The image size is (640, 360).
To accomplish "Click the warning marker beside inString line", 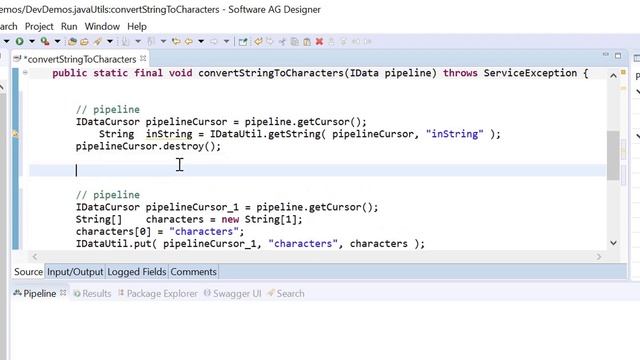I will (x=16, y=134).
